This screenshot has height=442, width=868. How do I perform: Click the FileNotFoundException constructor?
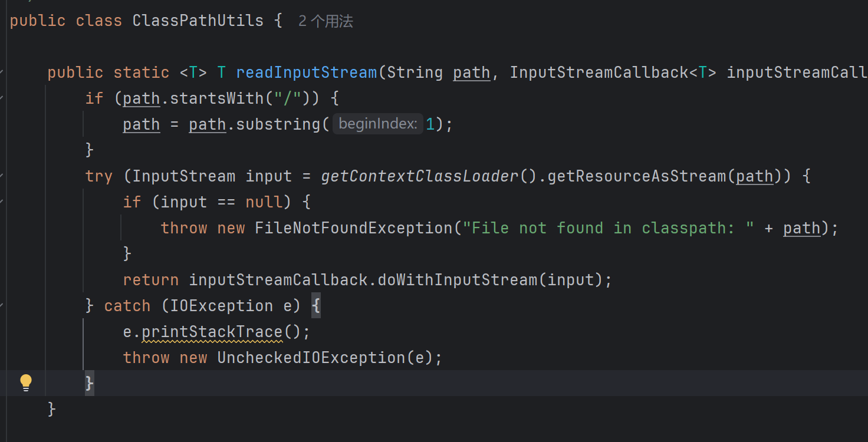(353, 228)
